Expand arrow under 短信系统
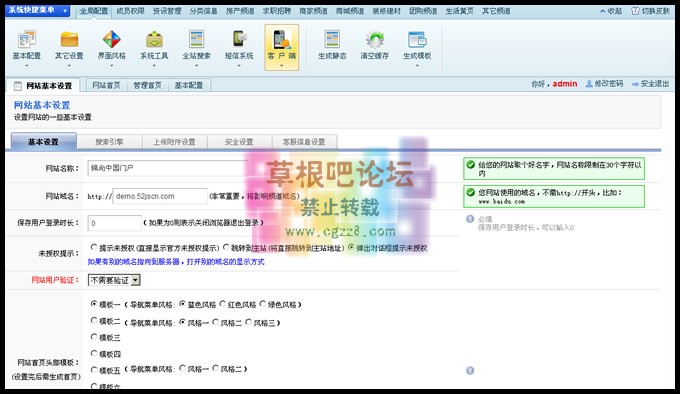This screenshot has height=394, width=680. tap(239, 65)
